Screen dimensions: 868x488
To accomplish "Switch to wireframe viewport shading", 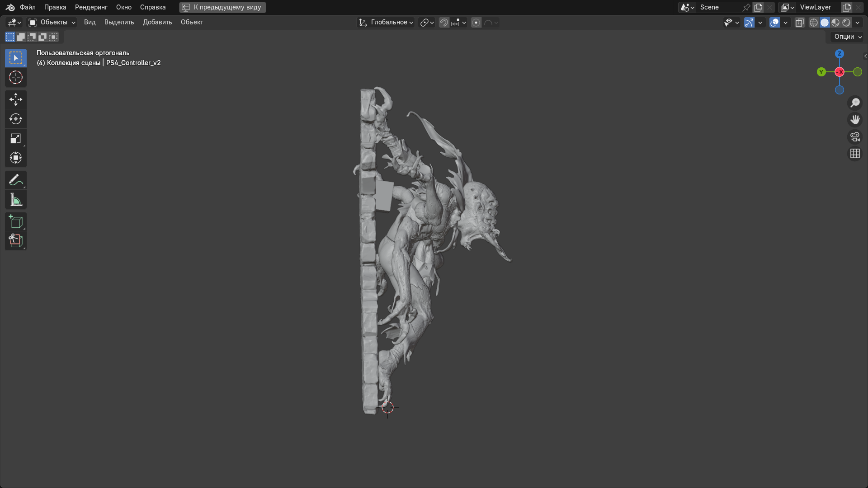I will 814,23.
